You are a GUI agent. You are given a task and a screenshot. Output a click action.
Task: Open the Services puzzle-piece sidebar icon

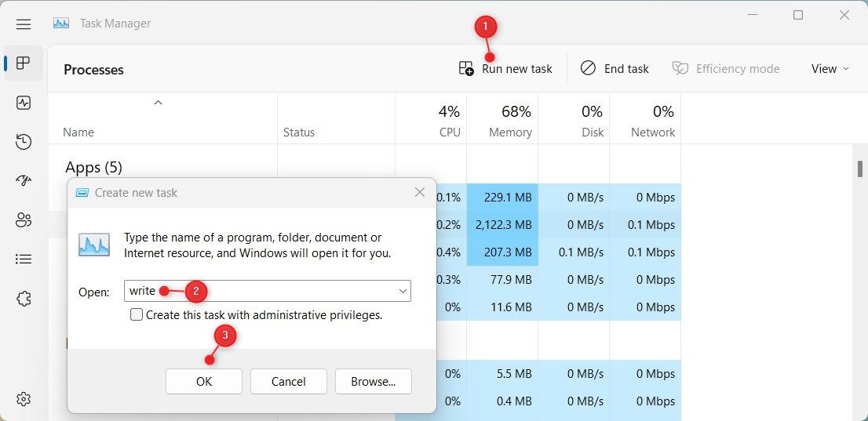tap(24, 299)
